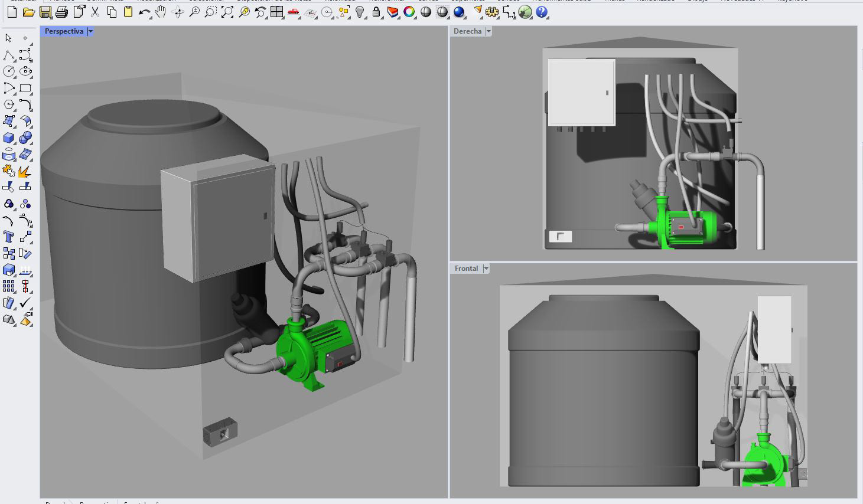Image resolution: width=863 pixels, height=504 pixels.
Task: Undo the view change
Action: (260, 12)
